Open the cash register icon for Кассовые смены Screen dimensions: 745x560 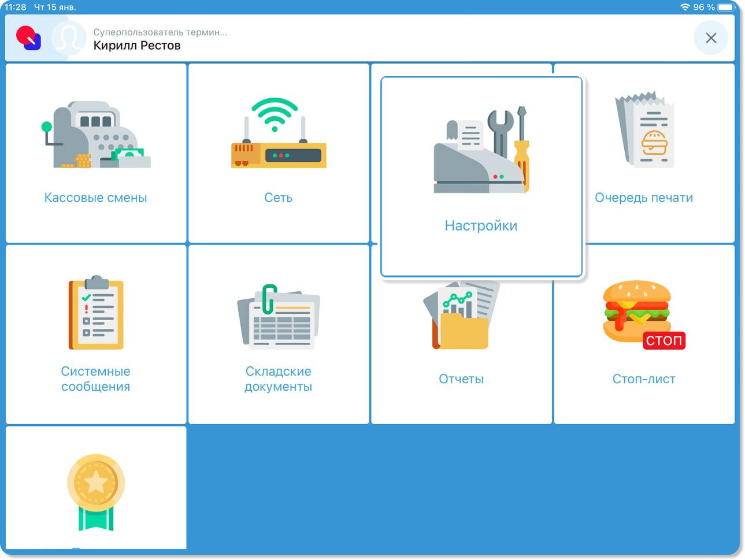(96, 136)
